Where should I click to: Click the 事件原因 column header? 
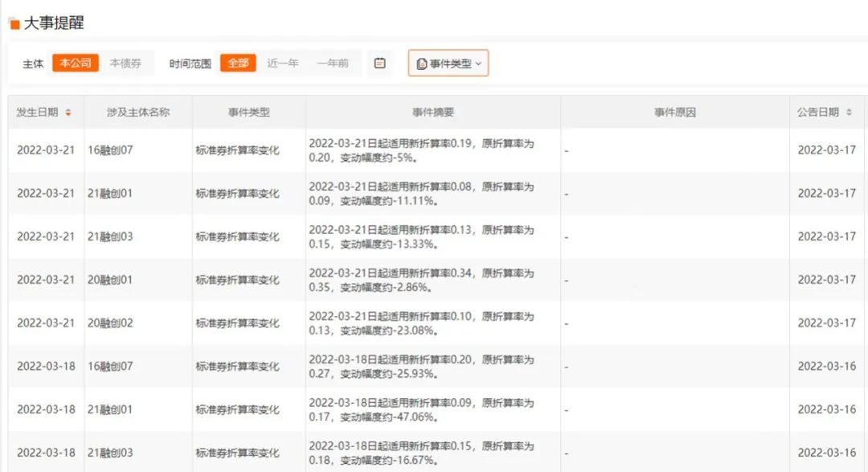(674, 113)
